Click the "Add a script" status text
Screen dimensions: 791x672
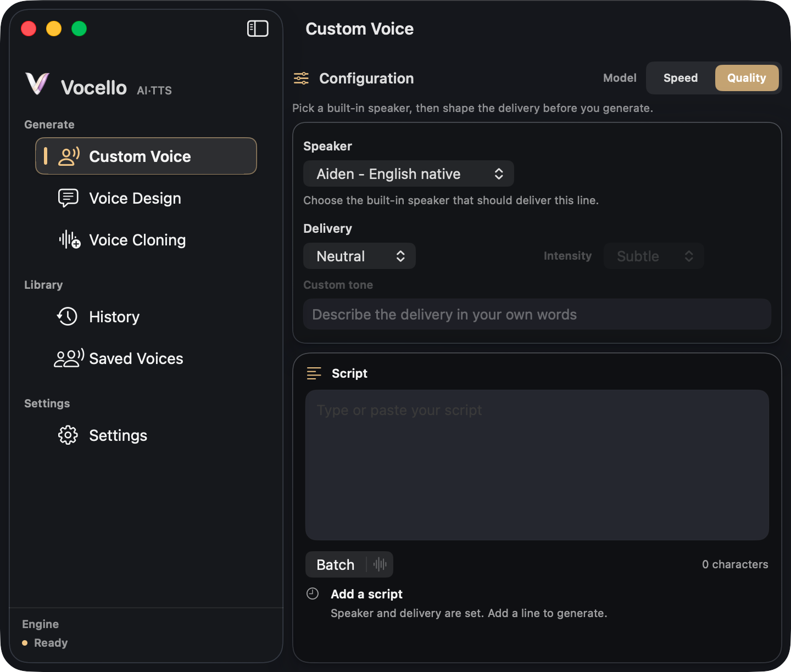[x=366, y=594]
